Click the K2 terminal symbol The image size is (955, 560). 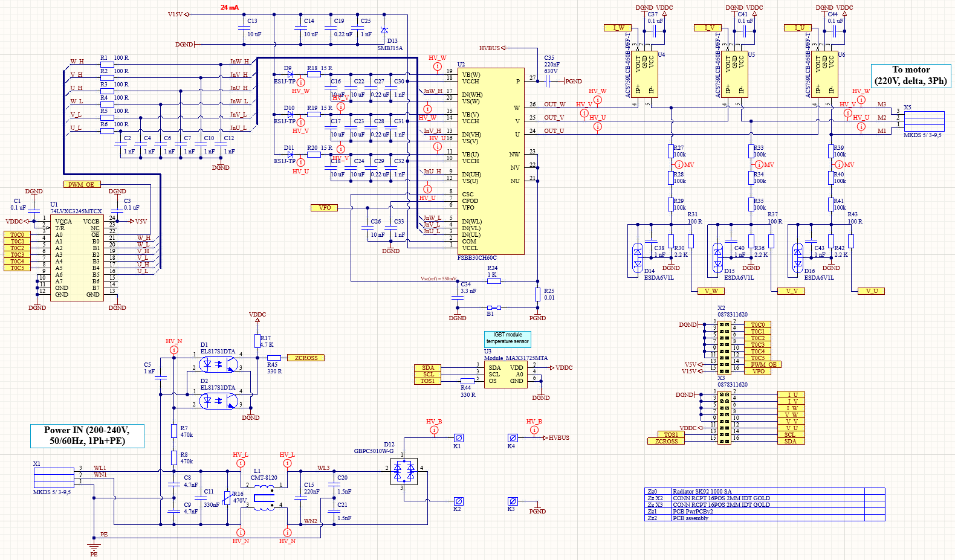(459, 501)
